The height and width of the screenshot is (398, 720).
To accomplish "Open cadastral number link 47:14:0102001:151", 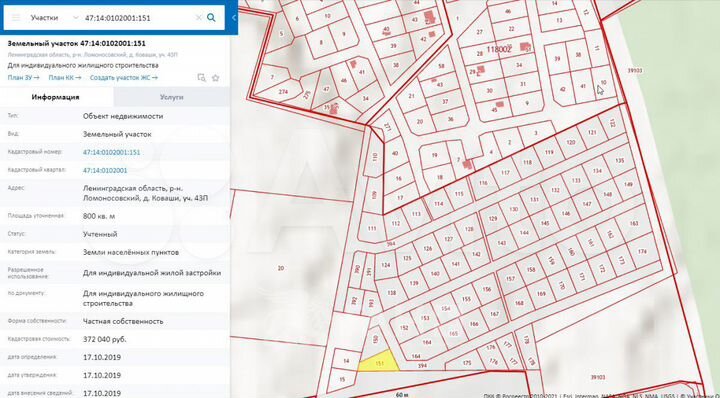I will [112, 152].
